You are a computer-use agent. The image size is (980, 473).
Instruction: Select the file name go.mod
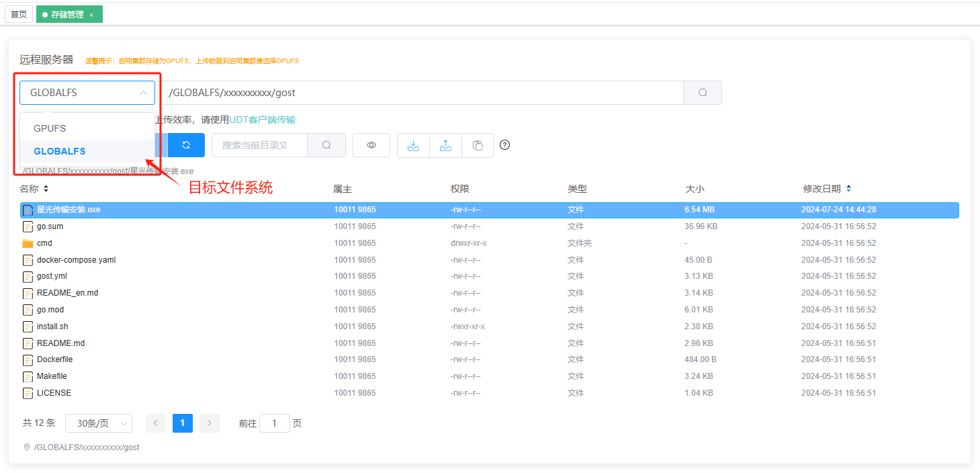coord(50,310)
